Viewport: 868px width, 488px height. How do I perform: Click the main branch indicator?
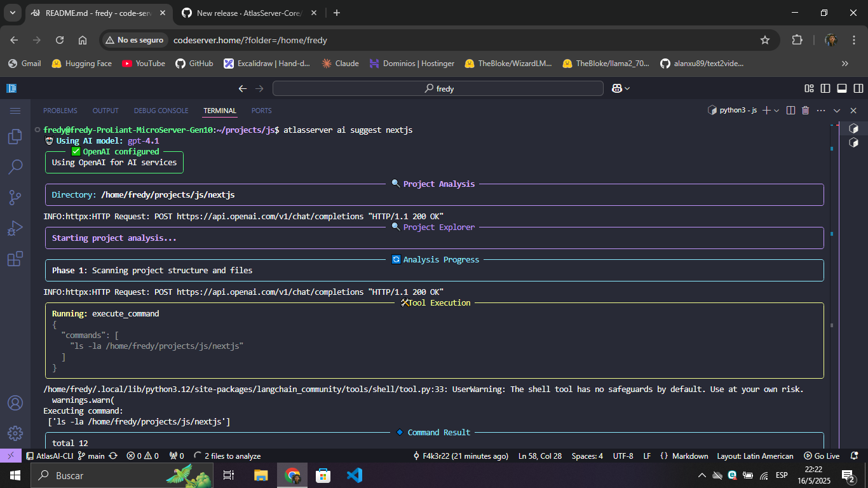pos(91,456)
